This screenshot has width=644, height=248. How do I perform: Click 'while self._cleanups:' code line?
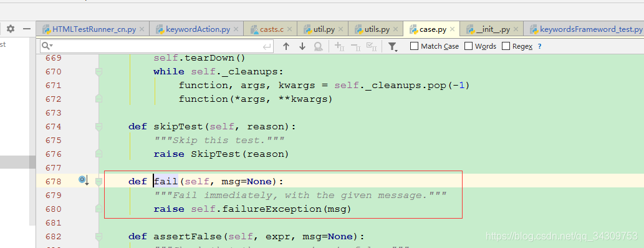tap(218, 72)
